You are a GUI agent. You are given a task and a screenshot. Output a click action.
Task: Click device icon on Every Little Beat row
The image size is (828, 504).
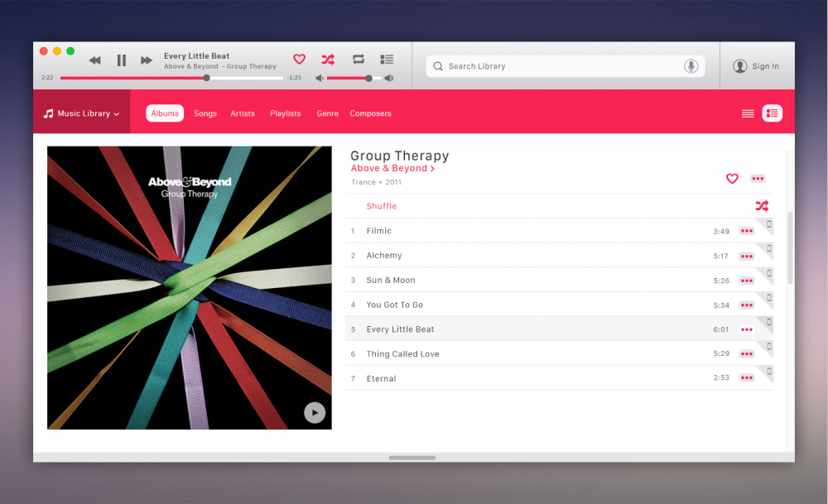[x=769, y=322]
